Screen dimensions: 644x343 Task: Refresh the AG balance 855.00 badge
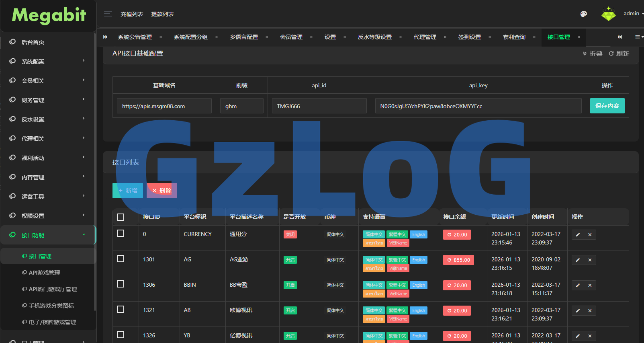pos(458,260)
